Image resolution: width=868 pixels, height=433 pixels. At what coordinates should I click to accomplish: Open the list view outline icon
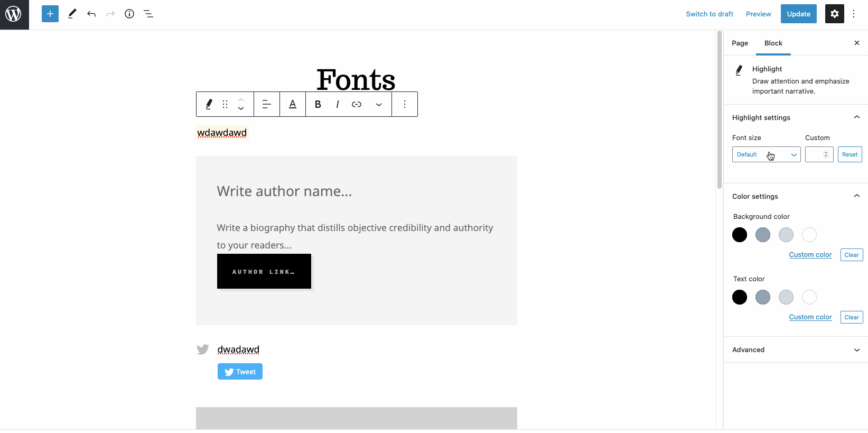point(148,14)
